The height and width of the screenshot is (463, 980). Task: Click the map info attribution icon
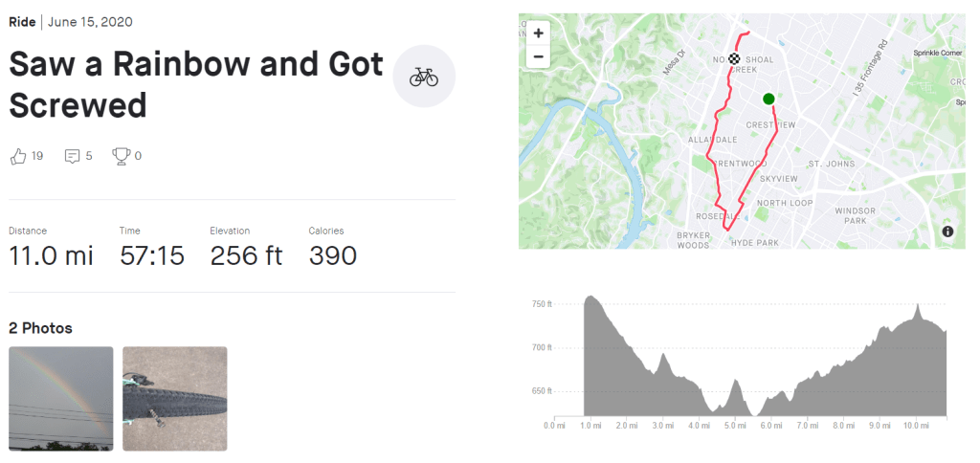(x=947, y=231)
